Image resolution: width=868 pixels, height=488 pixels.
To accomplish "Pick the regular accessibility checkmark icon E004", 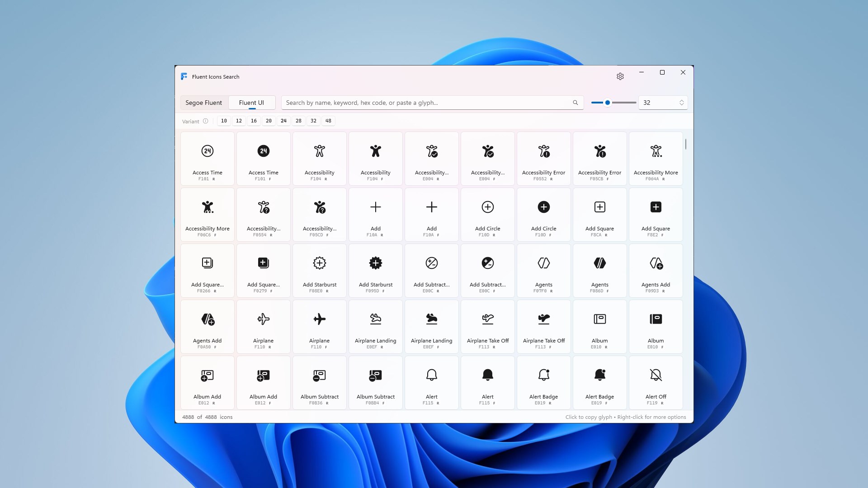I will (x=432, y=159).
